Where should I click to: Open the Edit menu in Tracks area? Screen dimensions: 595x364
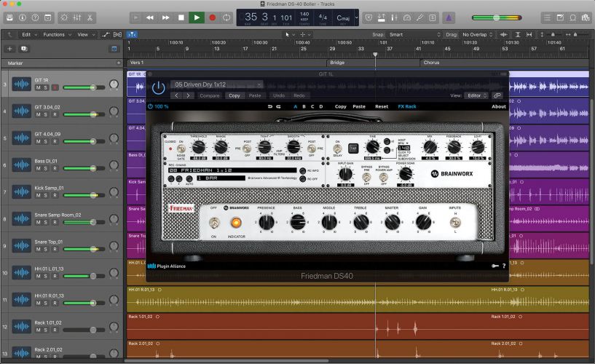29,34
